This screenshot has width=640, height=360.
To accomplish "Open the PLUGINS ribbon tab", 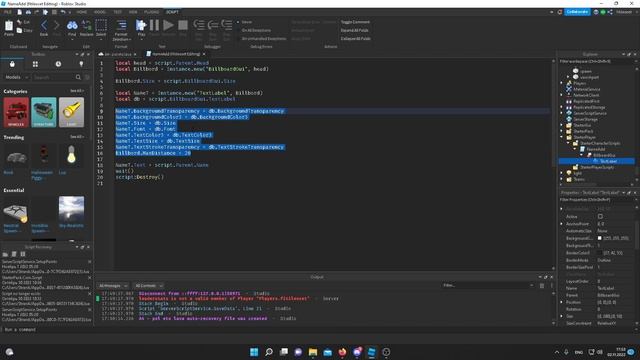I will (x=151, y=12).
